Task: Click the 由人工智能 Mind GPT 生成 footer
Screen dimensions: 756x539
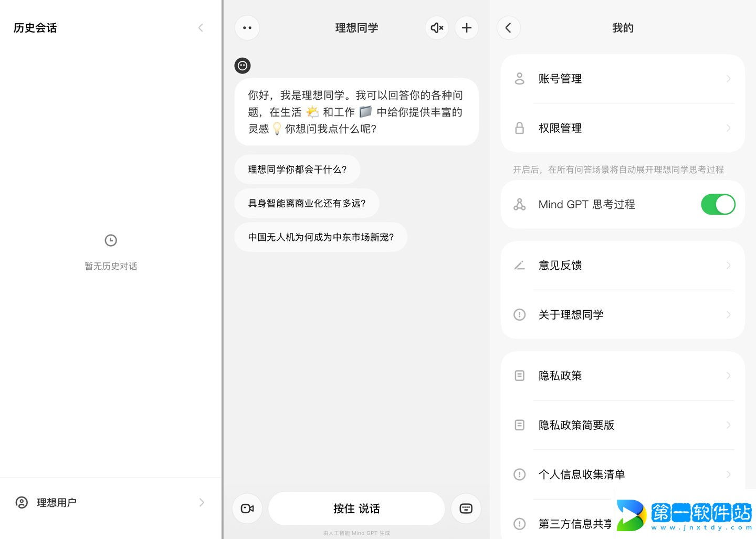Action: (x=356, y=533)
